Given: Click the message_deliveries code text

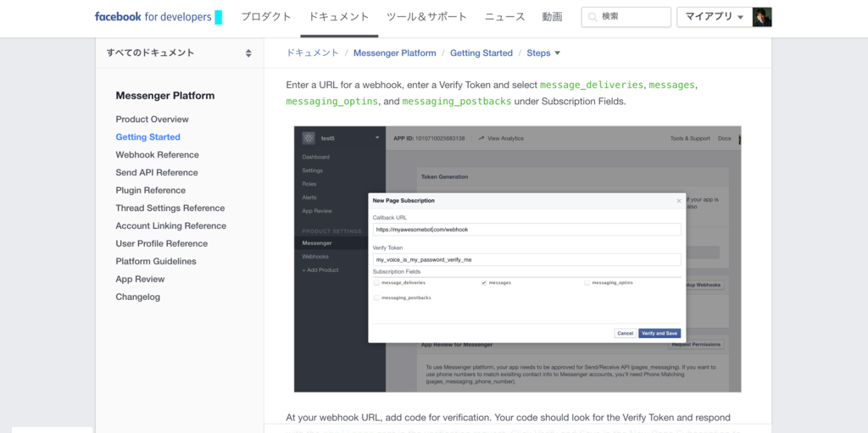Looking at the screenshot, I should click(x=591, y=86).
